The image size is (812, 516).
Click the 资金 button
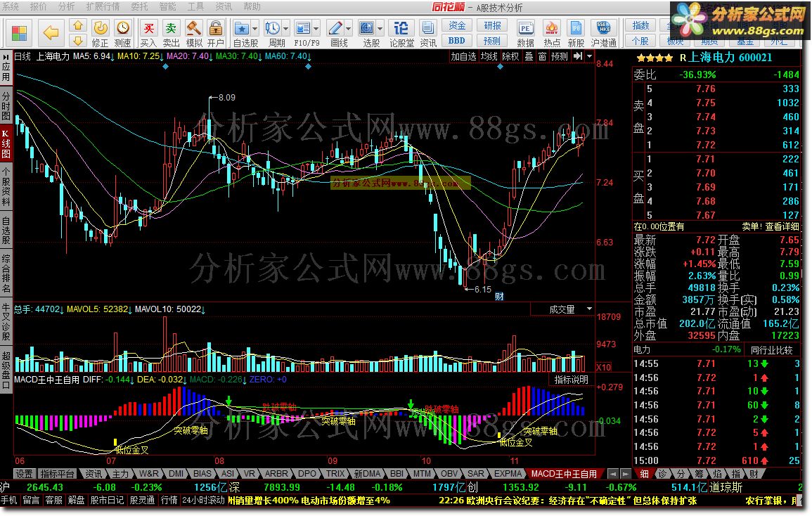click(x=457, y=25)
